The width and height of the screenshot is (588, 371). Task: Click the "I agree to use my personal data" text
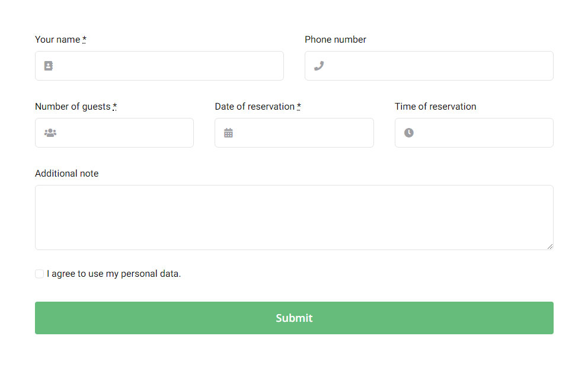(x=114, y=274)
